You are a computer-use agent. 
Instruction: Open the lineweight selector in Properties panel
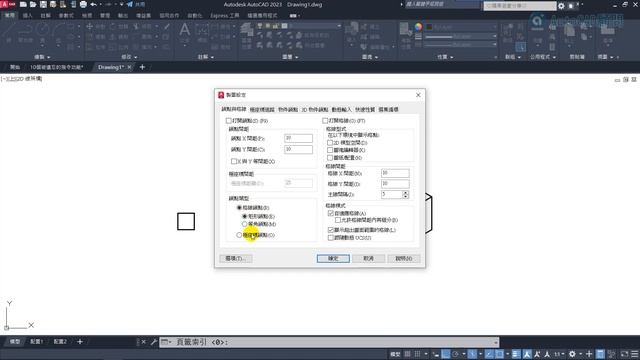[461, 36]
